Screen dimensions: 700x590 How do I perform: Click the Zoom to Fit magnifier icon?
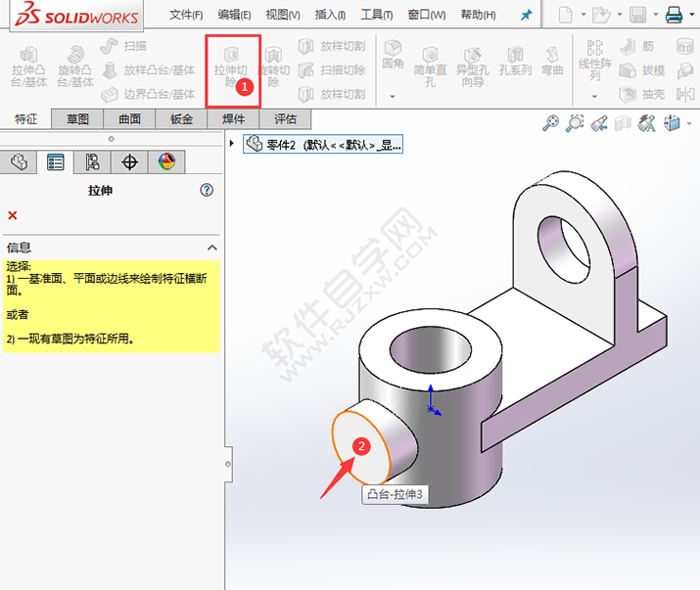[x=550, y=123]
